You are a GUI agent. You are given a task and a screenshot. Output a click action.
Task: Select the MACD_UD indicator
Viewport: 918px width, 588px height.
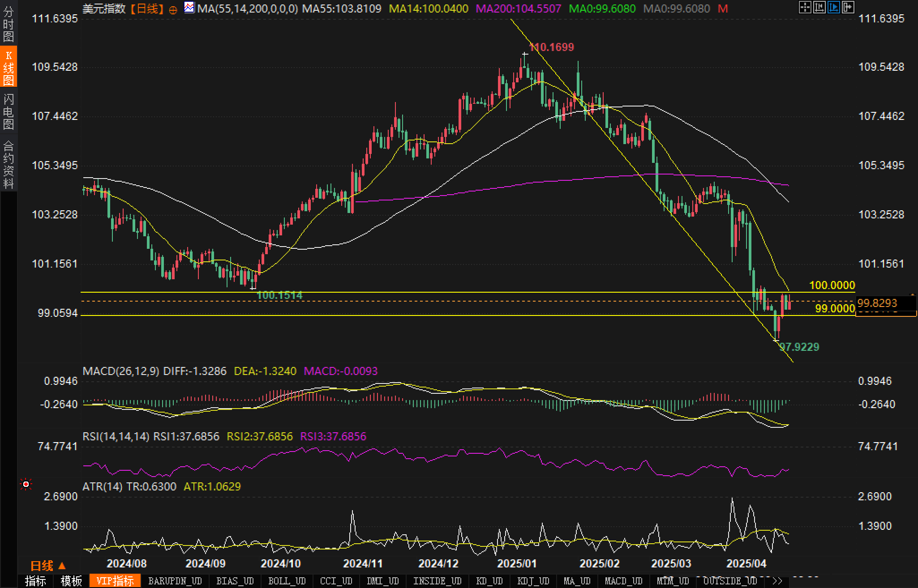click(x=623, y=581)
